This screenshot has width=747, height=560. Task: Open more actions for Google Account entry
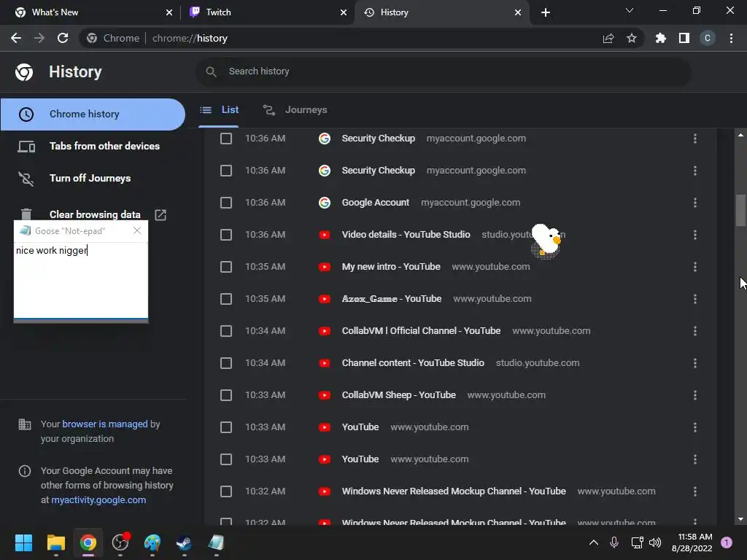click(x=695, y=203)
